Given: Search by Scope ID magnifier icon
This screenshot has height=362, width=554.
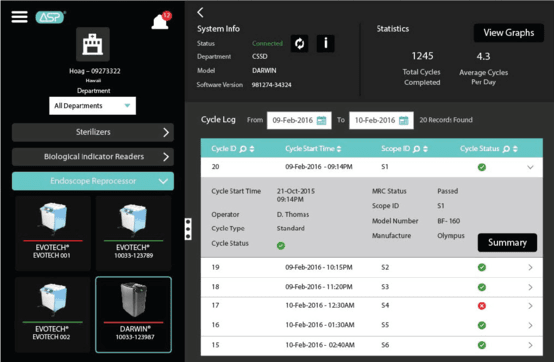Looking at the screenshot, I should tap(417, 149).
